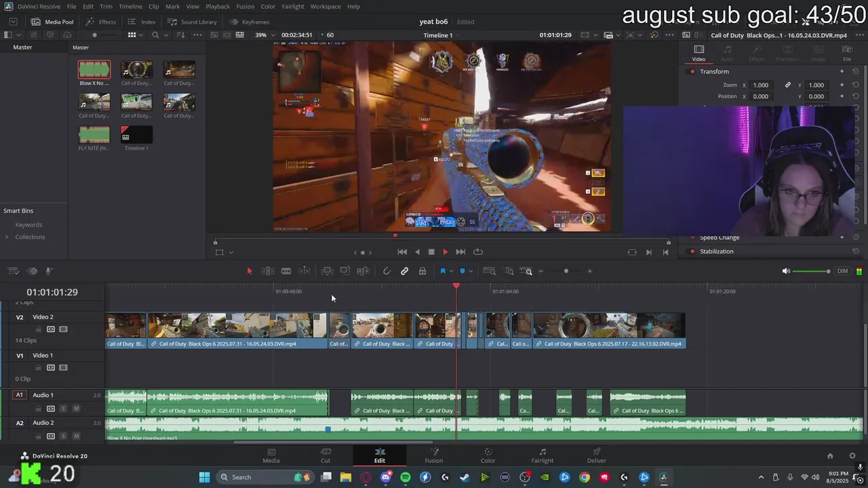Viewport: 868px width, 488px height.
Task: Adjust the monitor volume slider
Action: pyautogui.click(x=811, y=271)
